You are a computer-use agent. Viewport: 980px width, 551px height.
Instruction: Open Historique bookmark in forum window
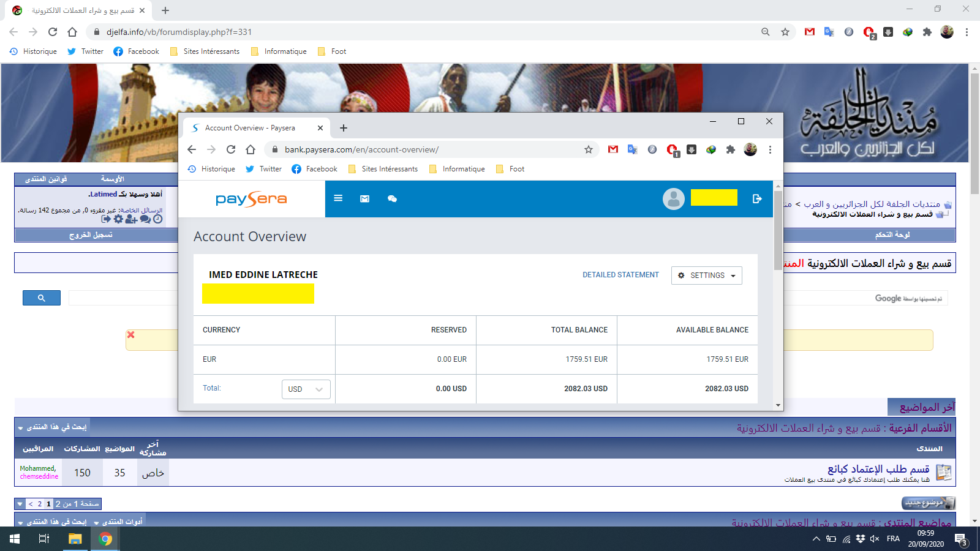point(33,51)
